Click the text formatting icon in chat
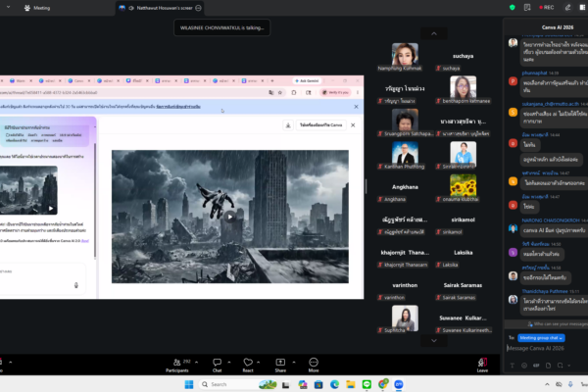Screen dimensions: 588x392 tap(513, 366)
